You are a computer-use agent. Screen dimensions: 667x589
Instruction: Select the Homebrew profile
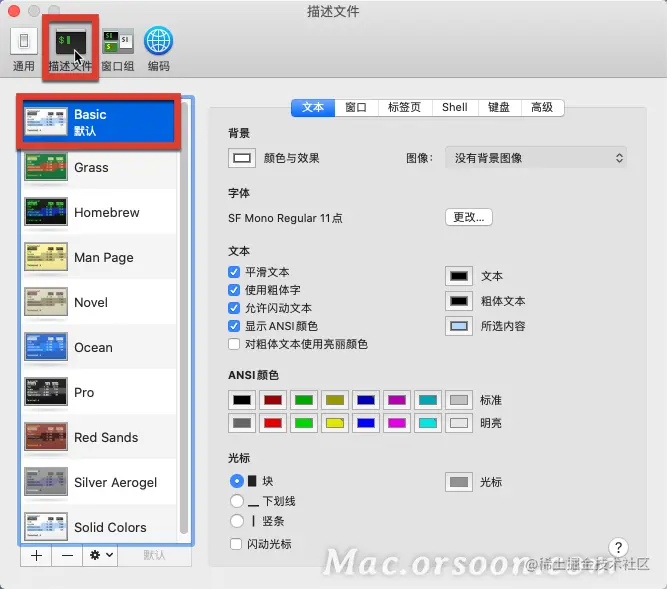click(100, 212)
